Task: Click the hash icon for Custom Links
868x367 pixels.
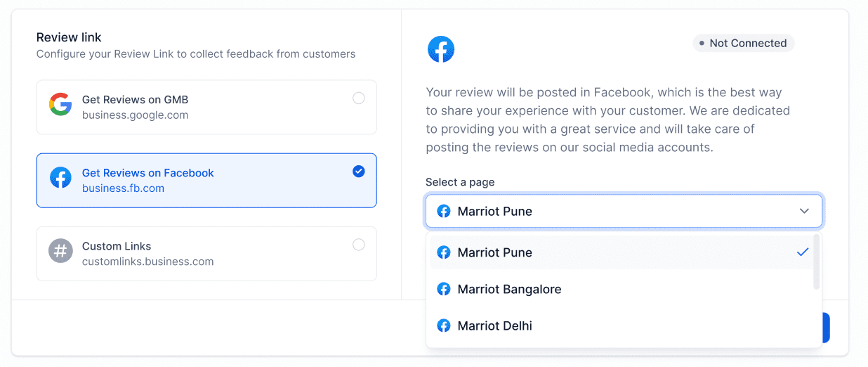Action: pos(60,251)
